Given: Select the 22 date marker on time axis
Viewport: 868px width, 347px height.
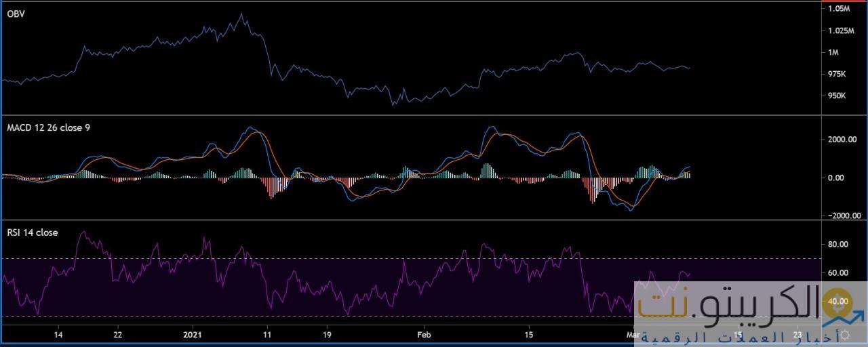Looking at the screenshot, I should tap(118, 335).
